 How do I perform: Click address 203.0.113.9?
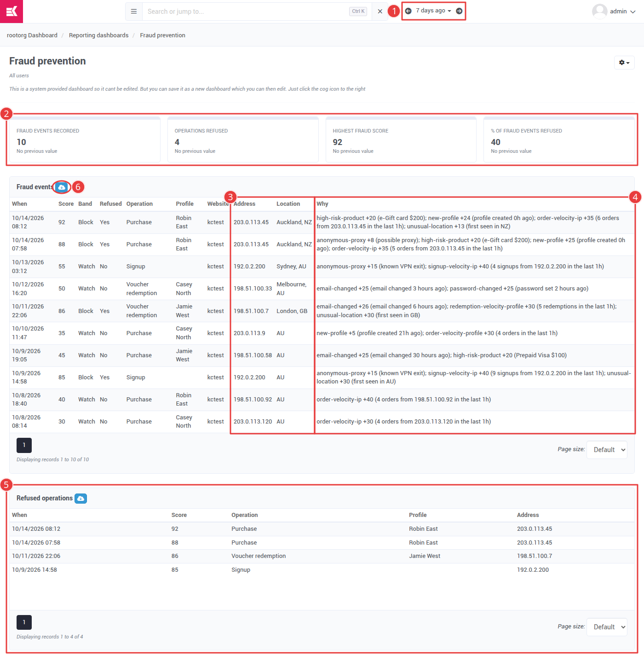coord(249,333)
